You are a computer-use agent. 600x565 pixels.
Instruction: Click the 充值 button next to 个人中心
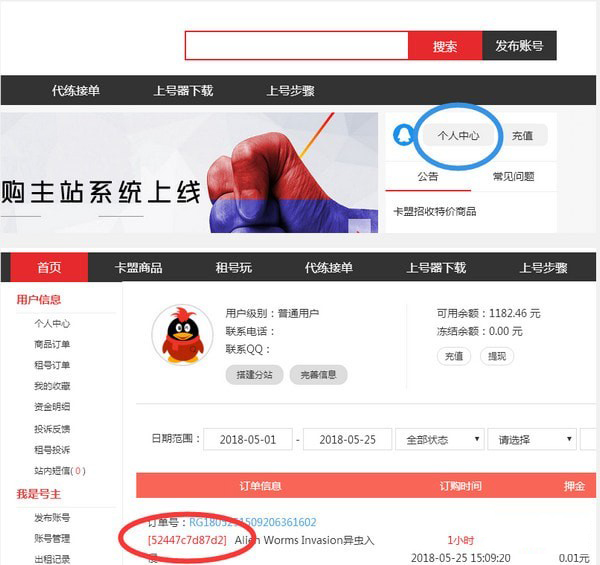point(523,135)
